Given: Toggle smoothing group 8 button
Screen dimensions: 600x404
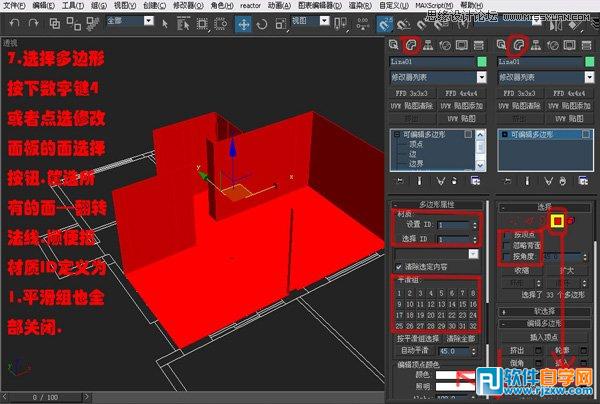Looking at the screenshot, I should [x=473, y=293].
